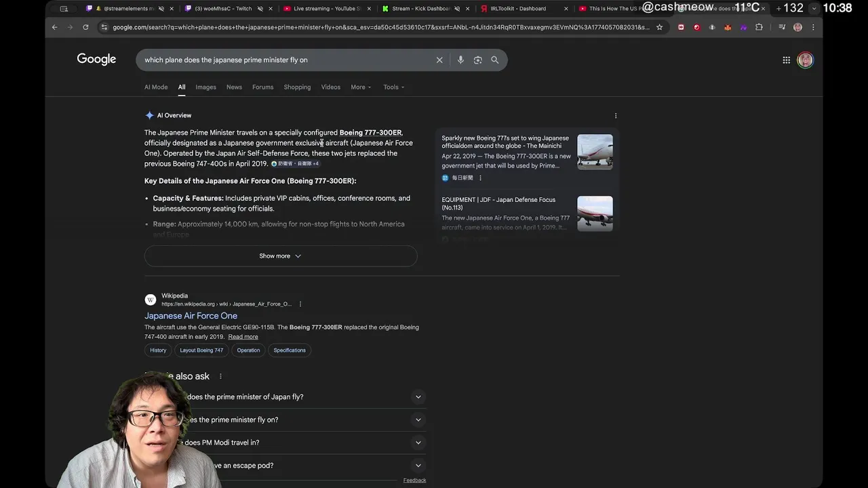Open the AI Overview three-dot options
This screenshot has width=868, height=488.
point(616,115)
